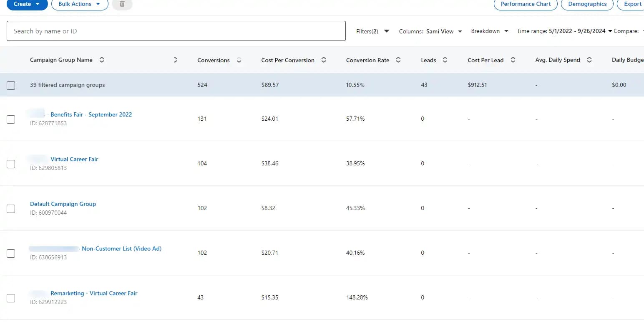Click cost per conversion $38.46
Viewport: 644px width, 322px height.
point(270,163)
